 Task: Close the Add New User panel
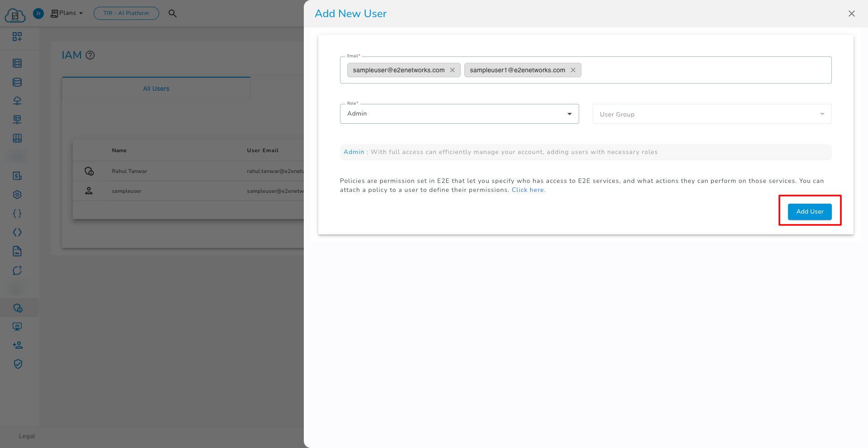(x=851, y=14)
